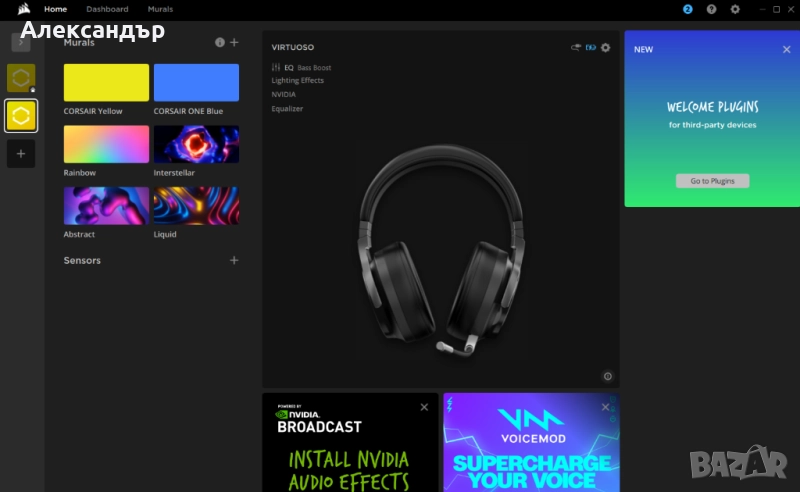
Task: Open iCUE settings gear in title bar
Action: tap(735, 9)
